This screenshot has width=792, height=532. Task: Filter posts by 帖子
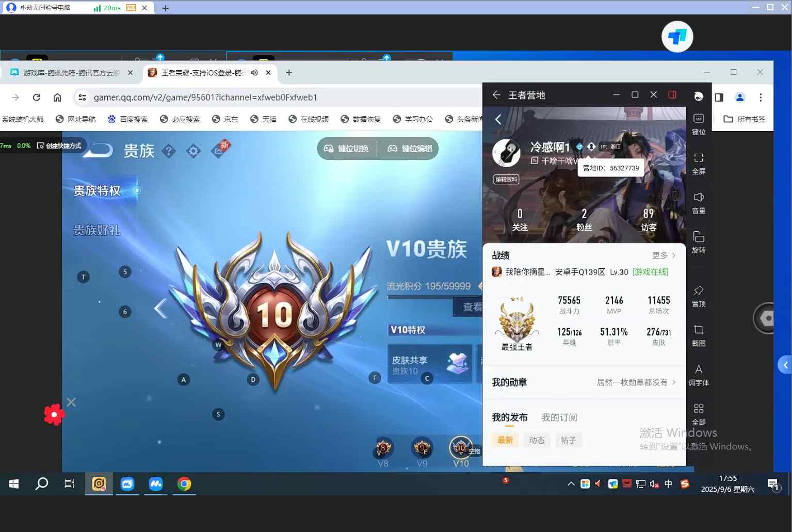tap(568, 440)
